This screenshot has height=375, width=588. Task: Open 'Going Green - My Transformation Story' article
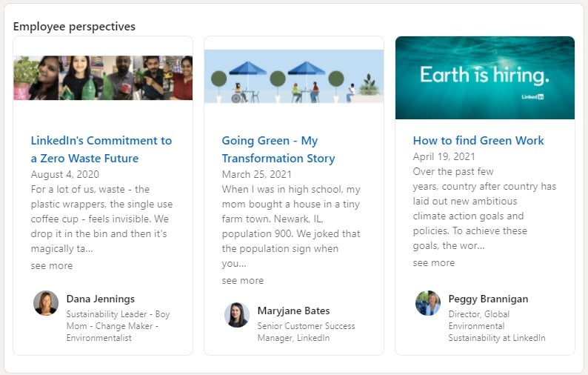pos(278,149)
